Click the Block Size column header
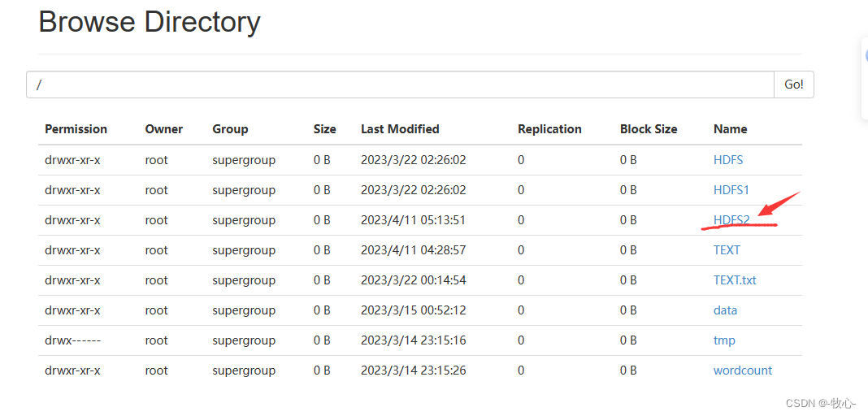This screenshot has width=868, height=416. (649, 129)
